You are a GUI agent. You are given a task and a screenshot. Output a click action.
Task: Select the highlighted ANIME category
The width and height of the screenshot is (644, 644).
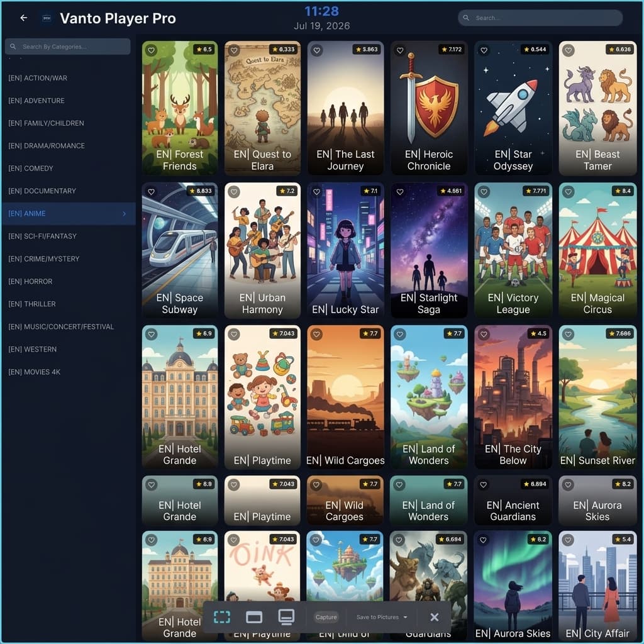tap(69, 214)
